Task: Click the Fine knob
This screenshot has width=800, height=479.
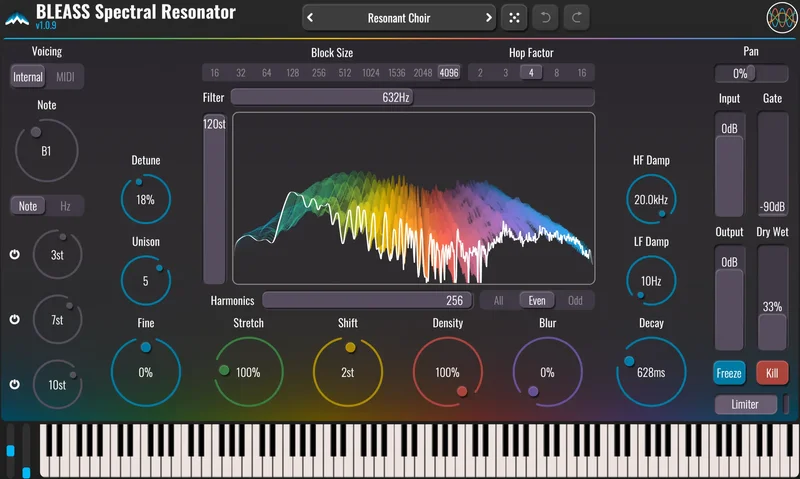Action: (145, 372)
